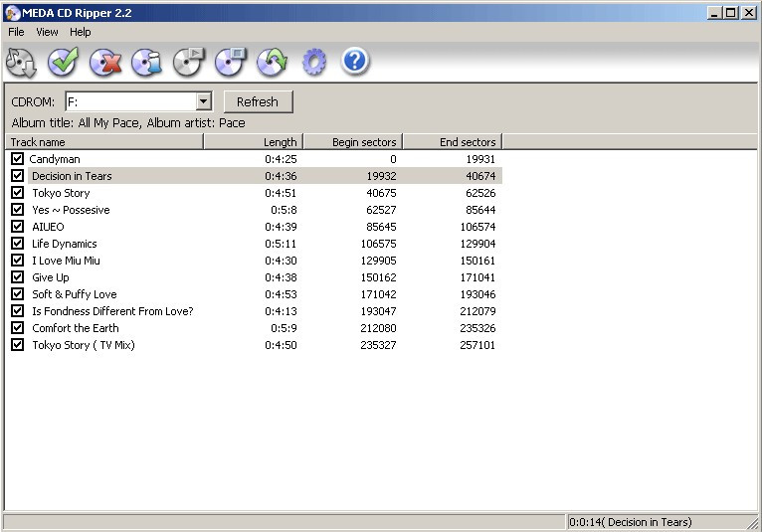Image resolution: width=762 pixels, height=532 pixels.
Task: Select the Life Dynamics track name
Action: [65, 244]
